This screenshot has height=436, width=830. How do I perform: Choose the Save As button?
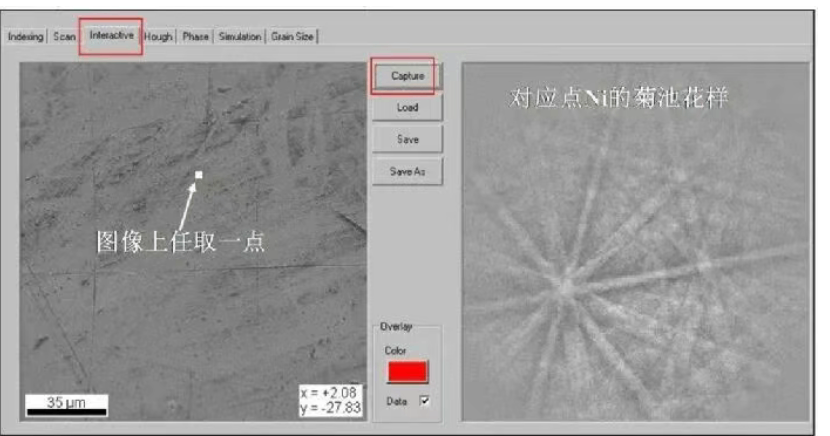tap(407, 172)
